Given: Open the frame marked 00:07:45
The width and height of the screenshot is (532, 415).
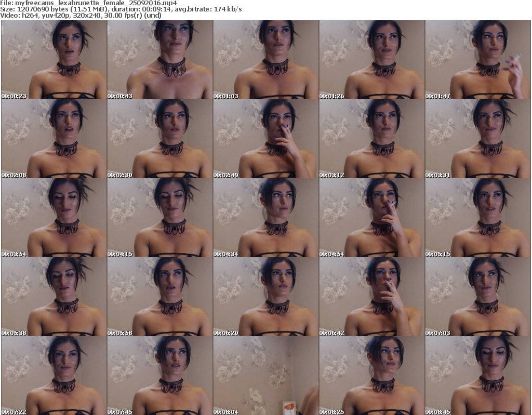Looking at the screenshot, I should point(160,376).
